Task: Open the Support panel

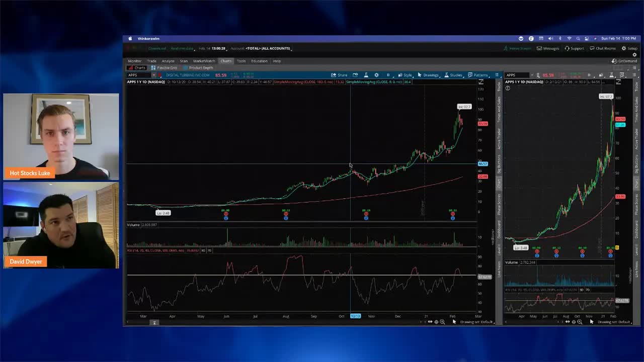Action: 574,48
